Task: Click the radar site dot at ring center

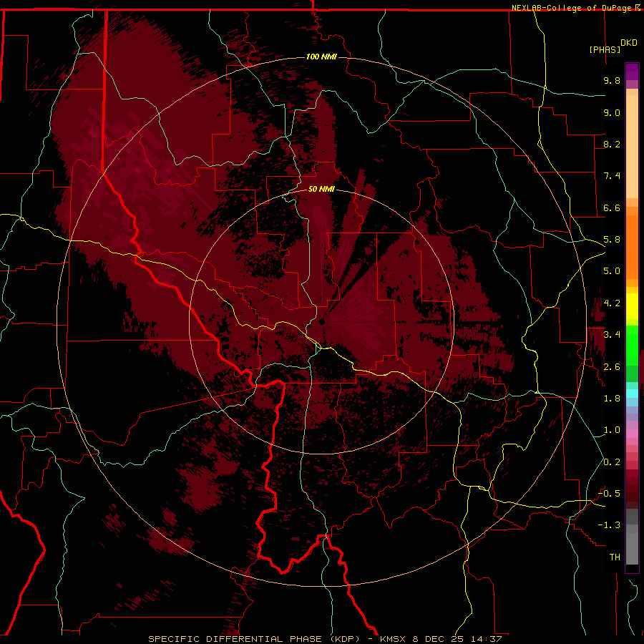Action: point(321,321)
